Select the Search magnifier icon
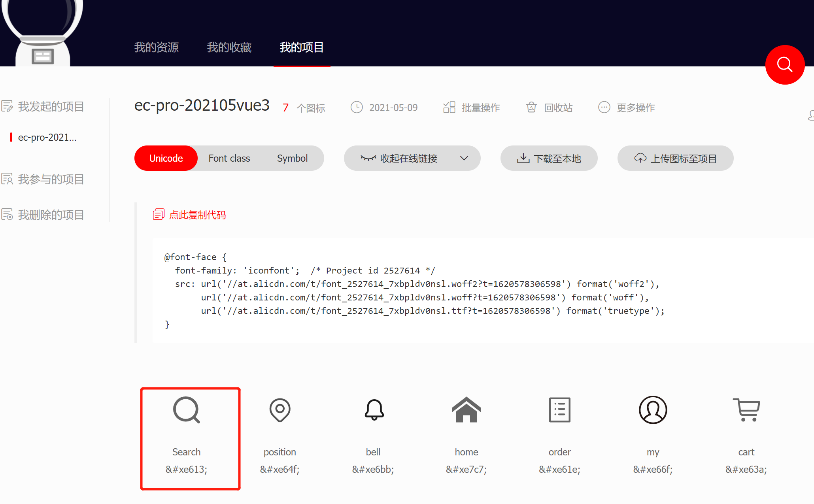The width and height of the screenshot is (814, 504). coord(186,410)
